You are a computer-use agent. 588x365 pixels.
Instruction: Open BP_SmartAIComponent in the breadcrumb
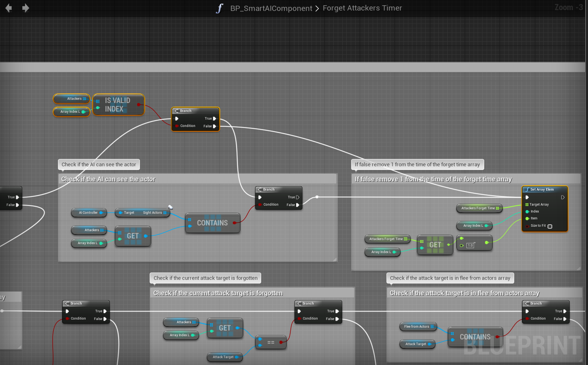[x=271, y=8]
